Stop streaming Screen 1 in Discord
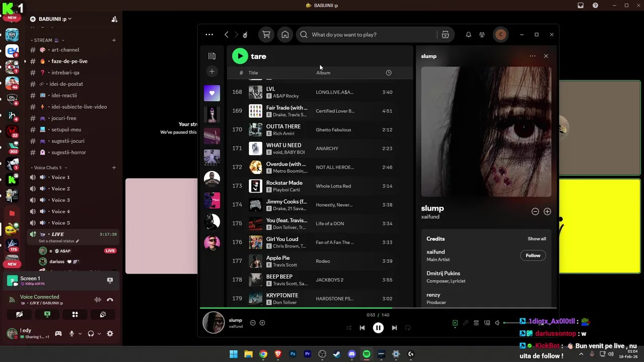644x362 pixels. pos(110,280)
